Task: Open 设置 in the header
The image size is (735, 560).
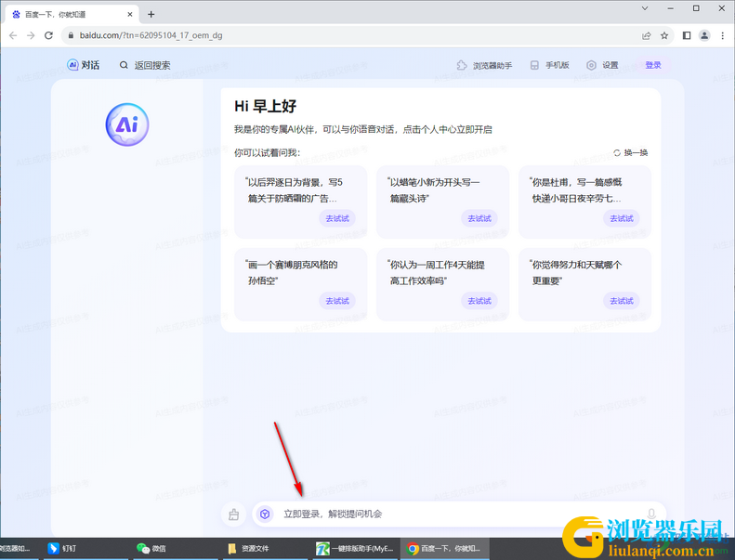Action: click(602, 65)
